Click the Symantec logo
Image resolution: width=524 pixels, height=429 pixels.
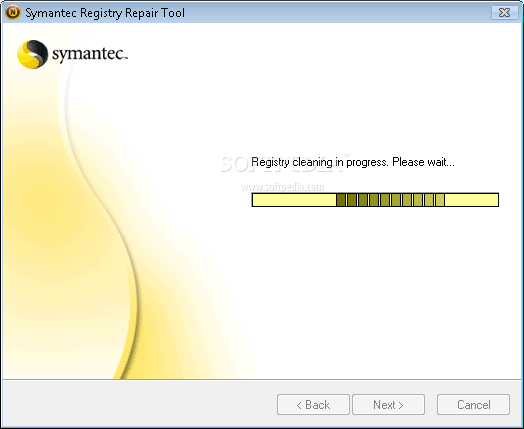72,54
